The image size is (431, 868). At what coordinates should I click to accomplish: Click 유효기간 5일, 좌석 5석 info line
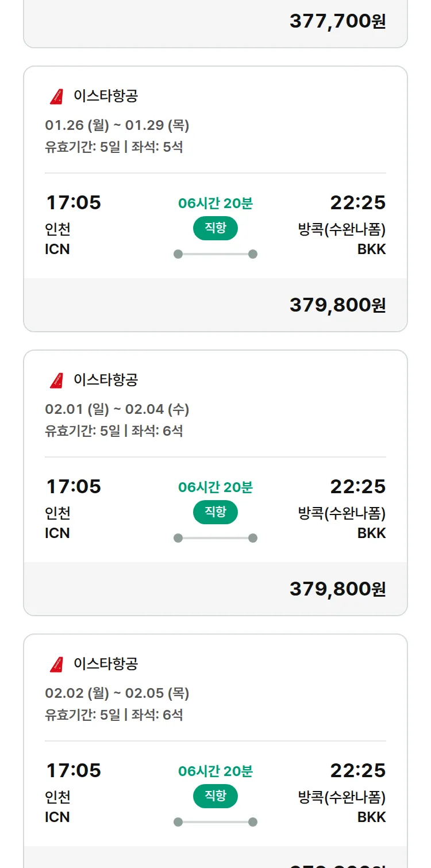(114, 147)
